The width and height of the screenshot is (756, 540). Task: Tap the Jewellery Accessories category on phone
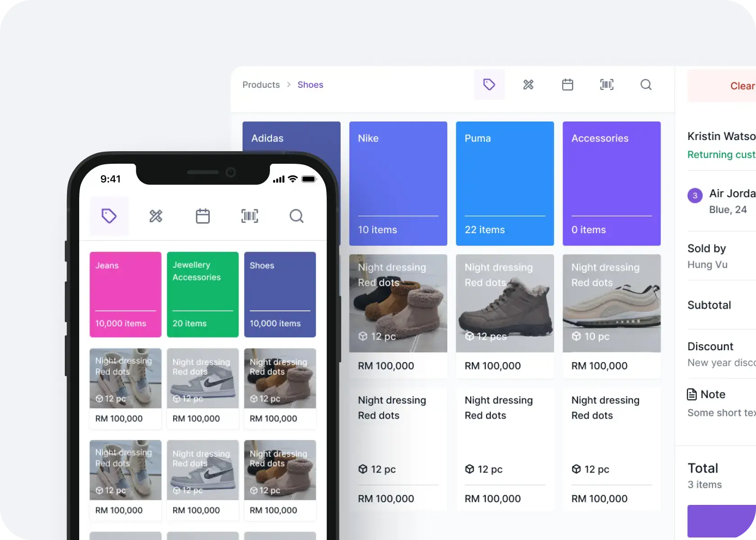(x=202, y=294)
